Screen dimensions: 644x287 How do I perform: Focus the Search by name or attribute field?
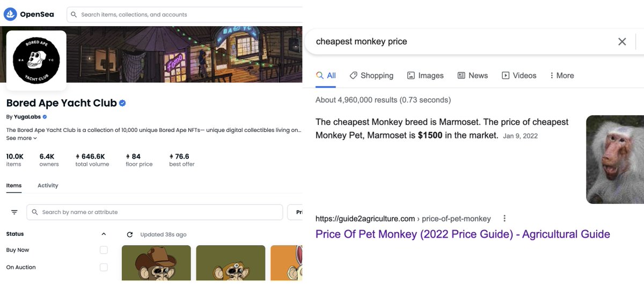pyautogui.click(x=155, y=212)
